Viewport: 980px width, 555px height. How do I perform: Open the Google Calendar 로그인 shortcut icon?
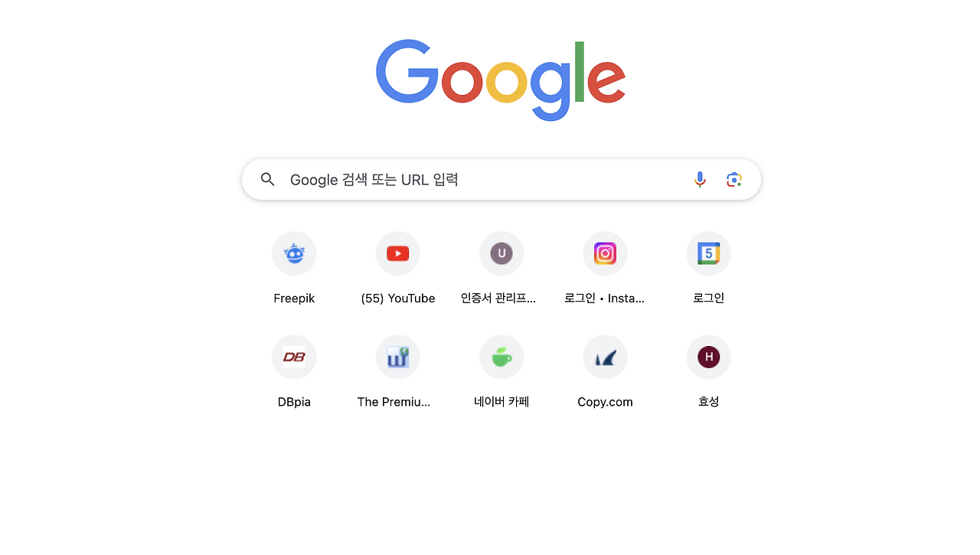pos(709,253)
